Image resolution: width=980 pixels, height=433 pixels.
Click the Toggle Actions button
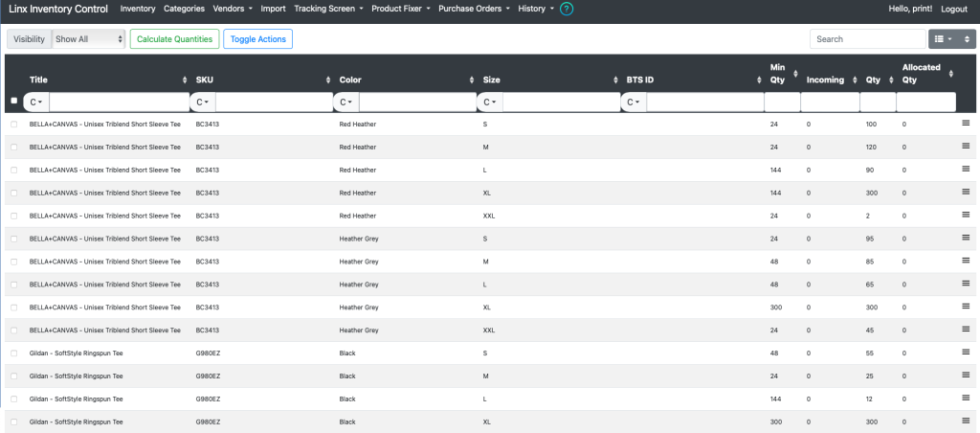click(x=258, y=38)
